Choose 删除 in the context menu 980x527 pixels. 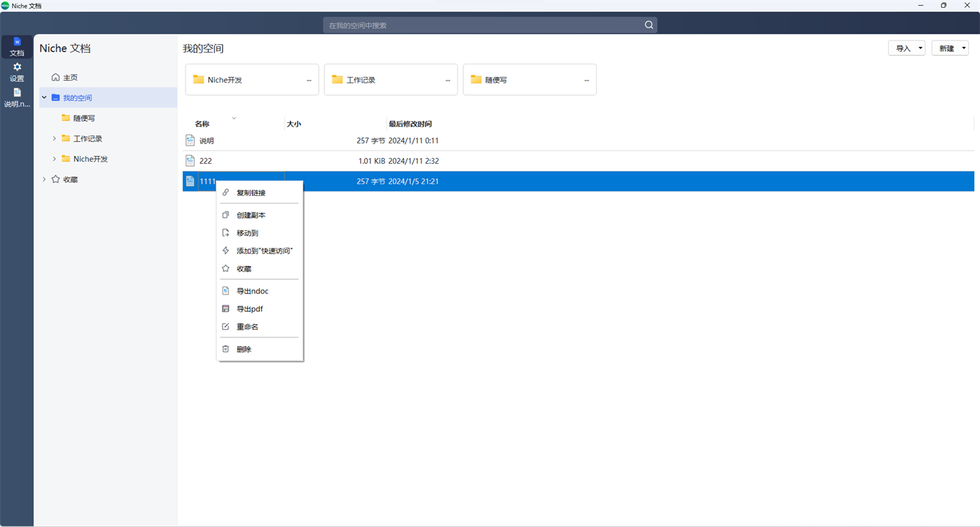(x=245, y=349)
